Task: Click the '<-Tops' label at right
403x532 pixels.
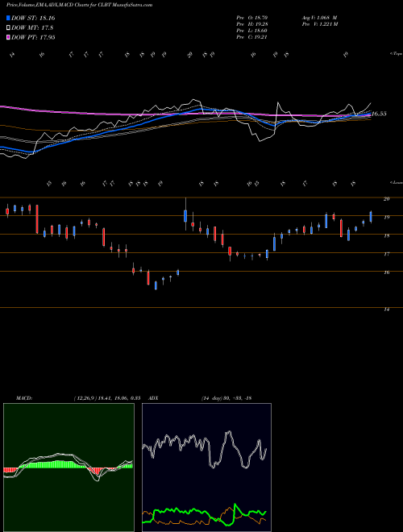Action: tap(396, 54)
